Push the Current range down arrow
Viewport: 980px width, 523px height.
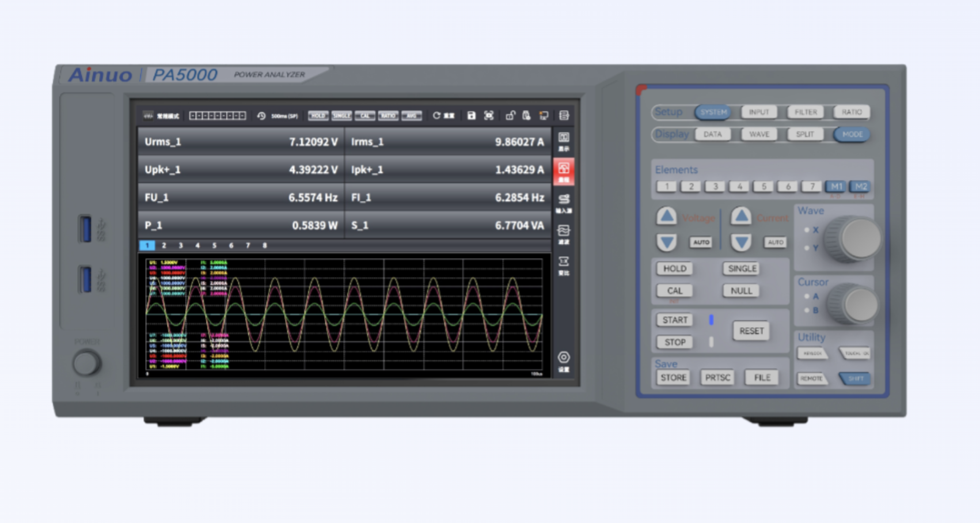(x=741, y=242)
